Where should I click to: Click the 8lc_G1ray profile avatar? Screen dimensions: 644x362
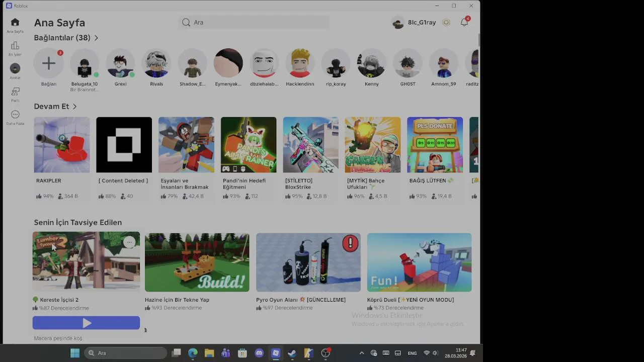pyautogui.click(x=398, y=23)
